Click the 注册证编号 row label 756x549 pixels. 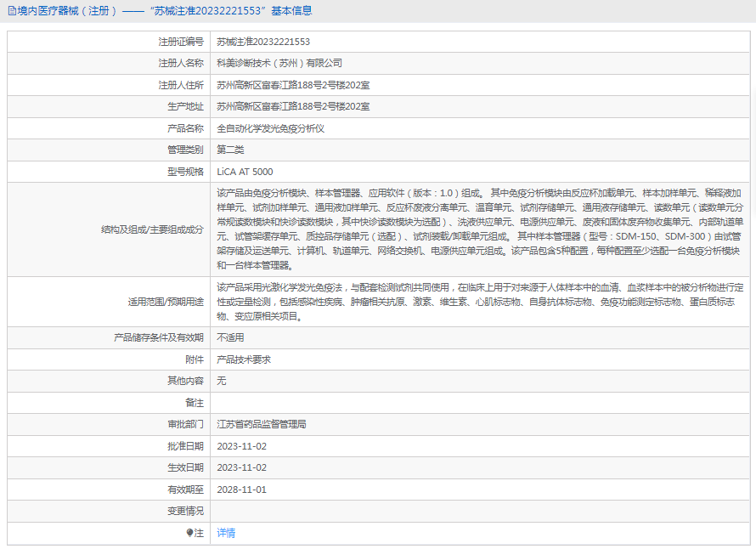click(181, 42)
